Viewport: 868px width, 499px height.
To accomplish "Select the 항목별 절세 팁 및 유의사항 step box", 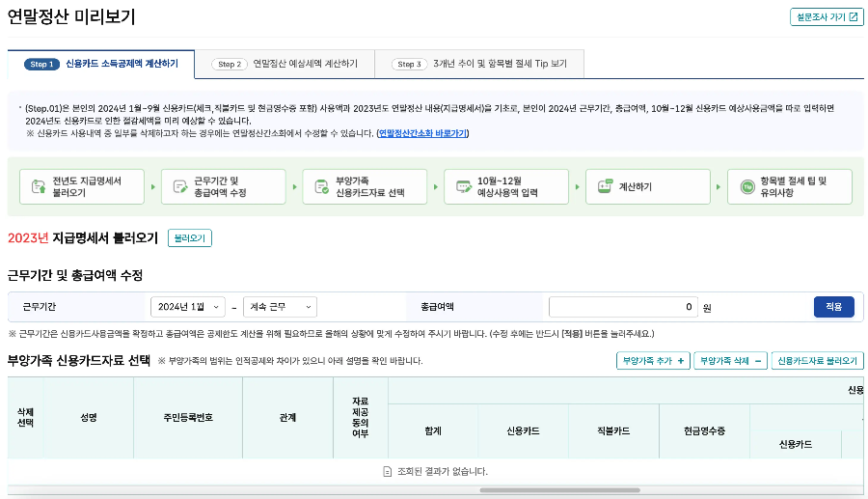I will 789,186.
